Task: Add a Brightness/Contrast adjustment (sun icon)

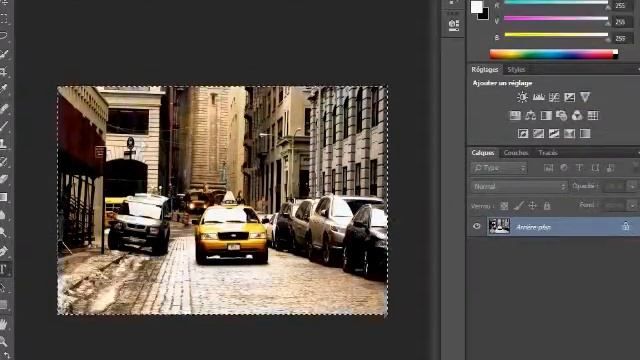Action: click(522, 97)
